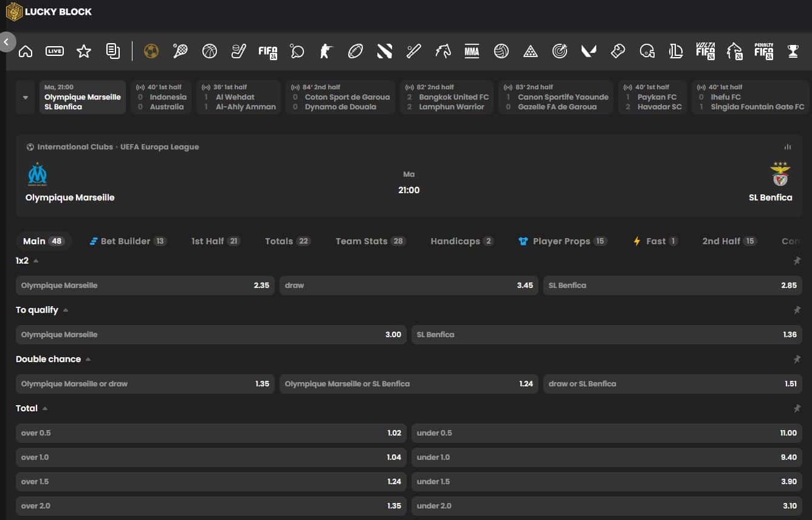Select the table tennis paddle icon

point(297,51)
